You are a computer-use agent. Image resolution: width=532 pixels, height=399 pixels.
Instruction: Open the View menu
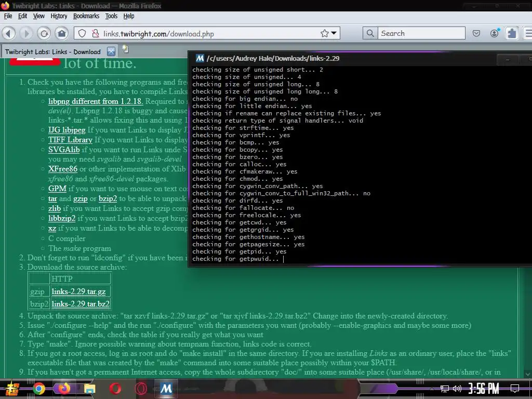click(38, 16)
